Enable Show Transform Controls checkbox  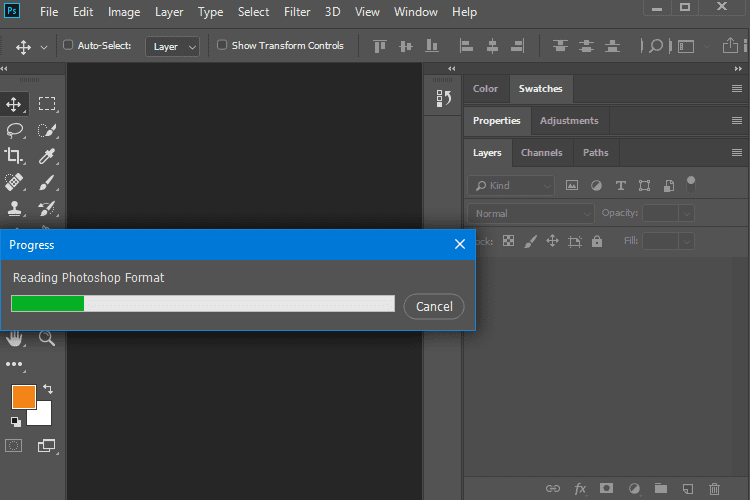221,45
